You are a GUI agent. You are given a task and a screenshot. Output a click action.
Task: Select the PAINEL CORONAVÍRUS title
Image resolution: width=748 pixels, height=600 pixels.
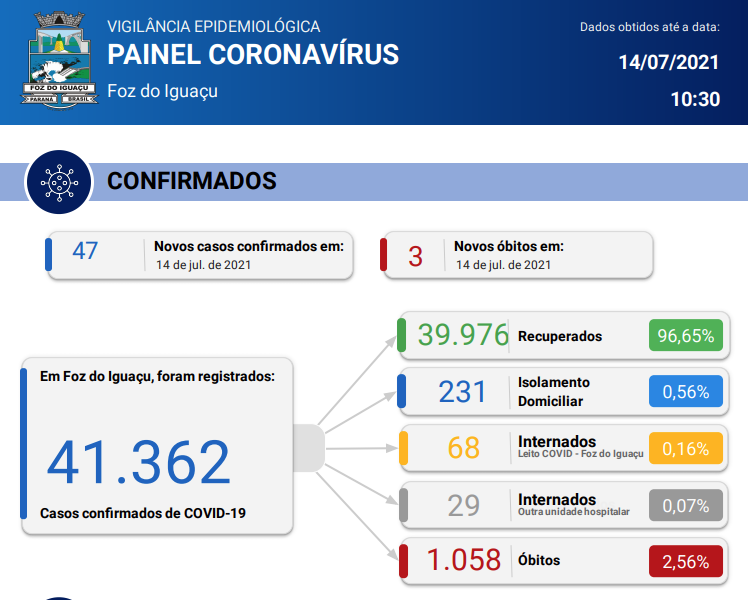click(x=253, y=54)
